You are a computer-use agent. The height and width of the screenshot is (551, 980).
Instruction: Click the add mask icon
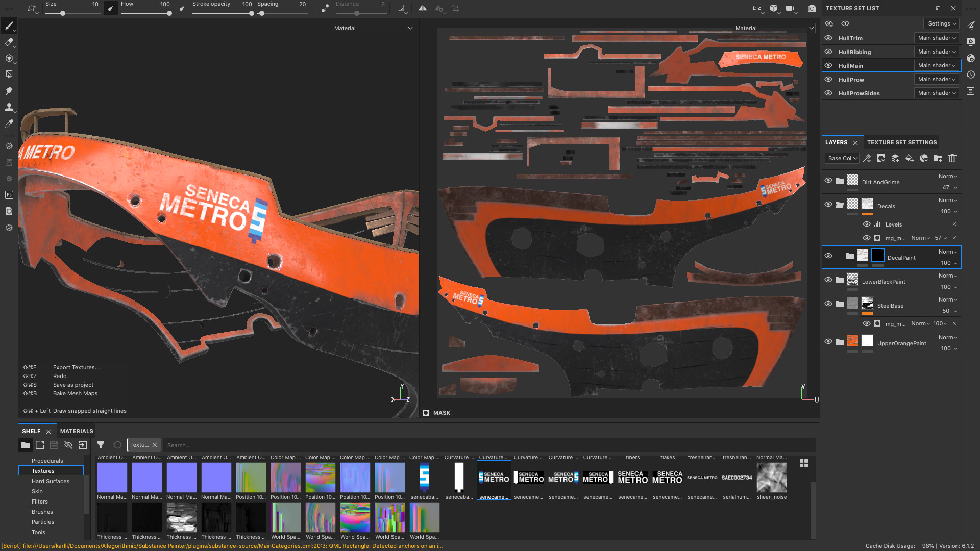click(881, 158)
